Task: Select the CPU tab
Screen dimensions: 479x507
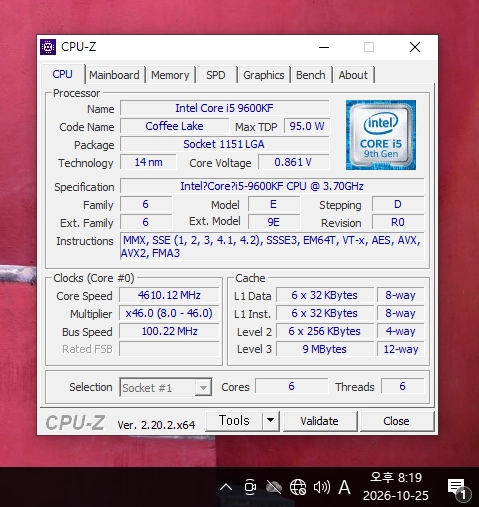Action: coord(62,74)
